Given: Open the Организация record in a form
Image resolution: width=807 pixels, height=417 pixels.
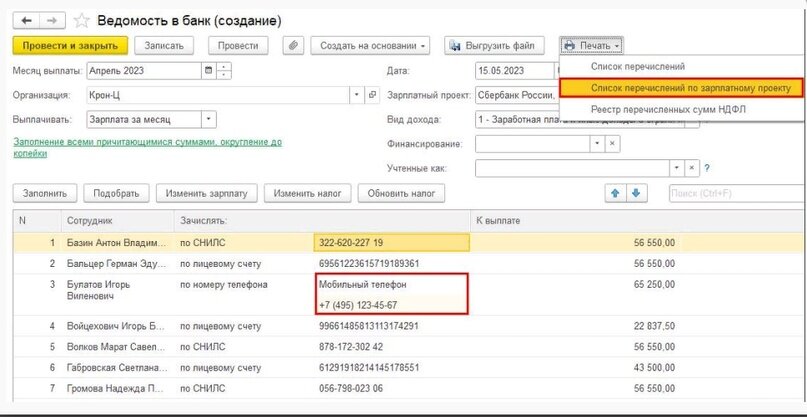Looking at the screenshot, I should click(372, 95).
